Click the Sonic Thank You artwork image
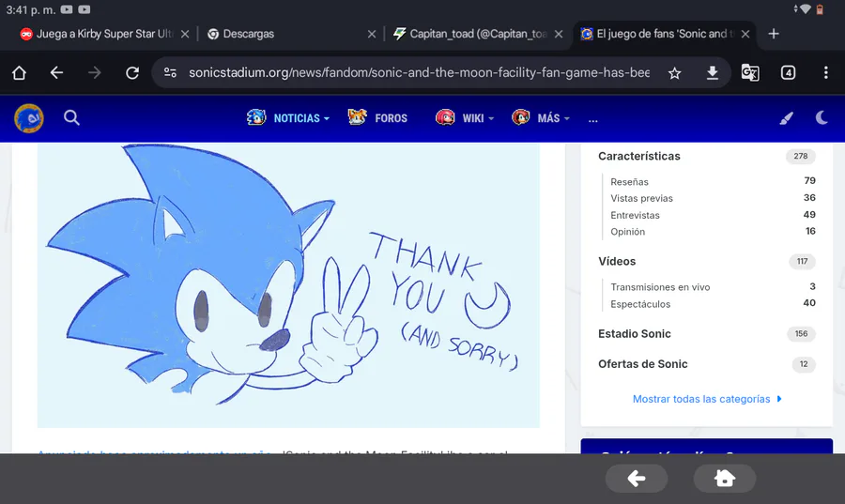This screenshot has width=845, height=504. point(288,285)
